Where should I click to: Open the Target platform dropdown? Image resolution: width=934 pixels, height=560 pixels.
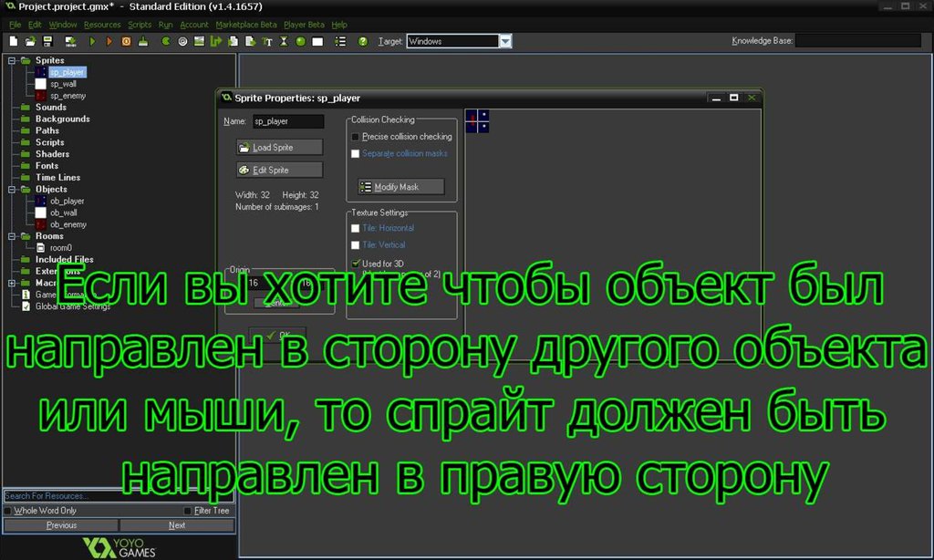click(x=505, y=41)
